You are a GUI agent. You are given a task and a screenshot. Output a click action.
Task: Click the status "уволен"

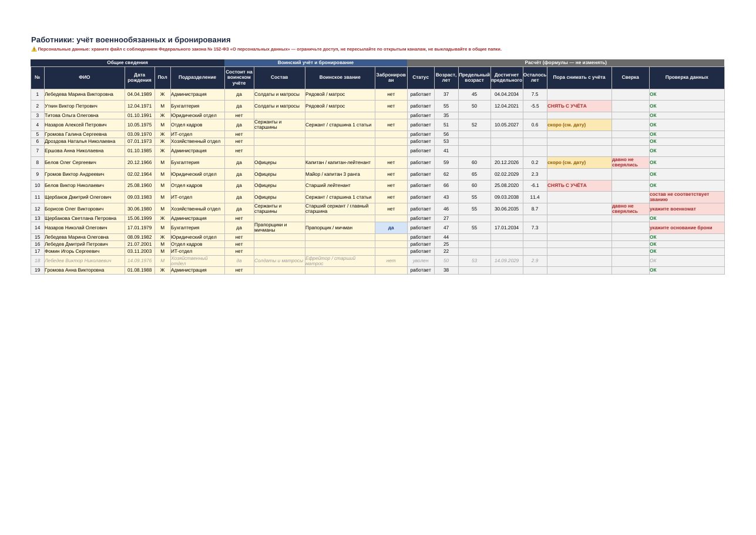pyautogui.click(x=421, y=261)
